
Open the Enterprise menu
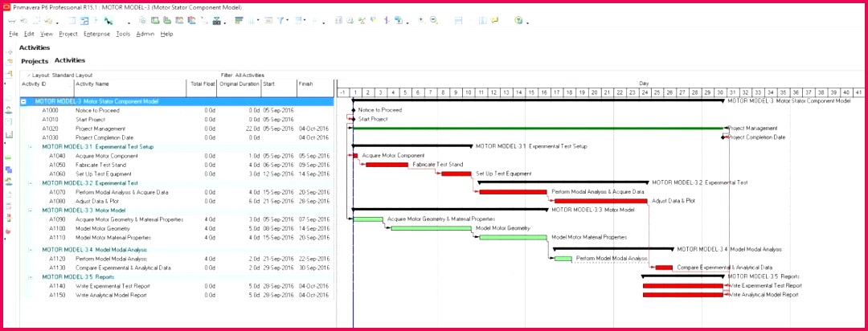tap(96, 34)
